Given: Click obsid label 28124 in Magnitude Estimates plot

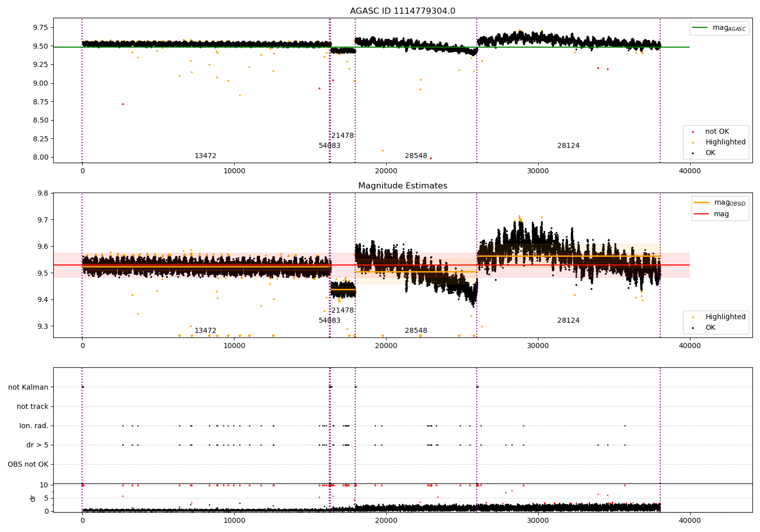Looking at the screenshot, I should pyautogui.click(x=568, y=320).
